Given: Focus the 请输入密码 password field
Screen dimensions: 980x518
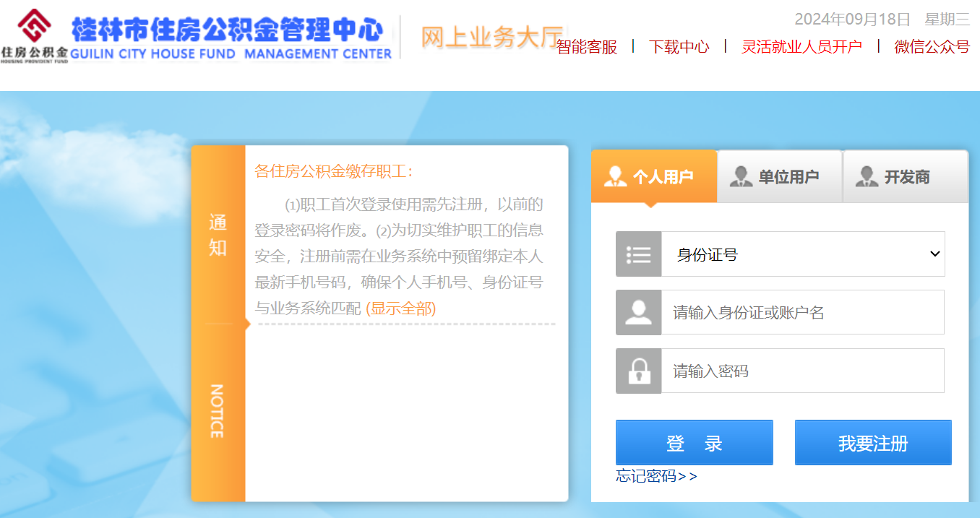Looking at the screenshot, I should point(803,371).
